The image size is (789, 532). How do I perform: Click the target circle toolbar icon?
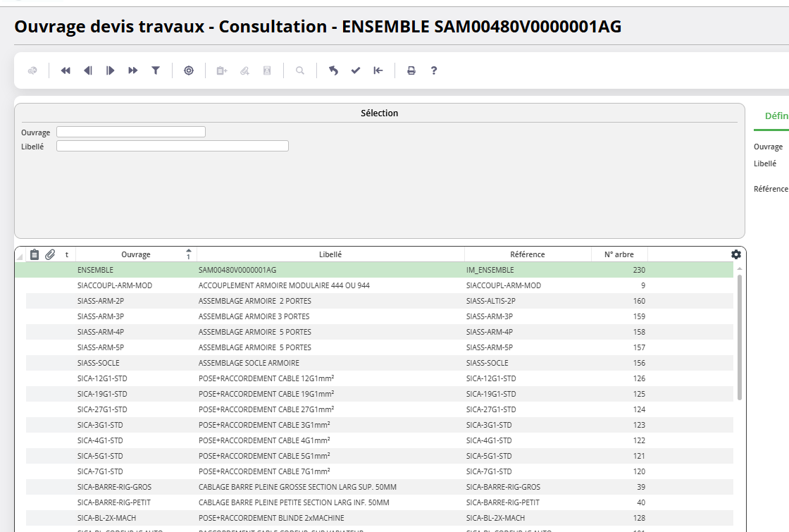coord(189,70)
